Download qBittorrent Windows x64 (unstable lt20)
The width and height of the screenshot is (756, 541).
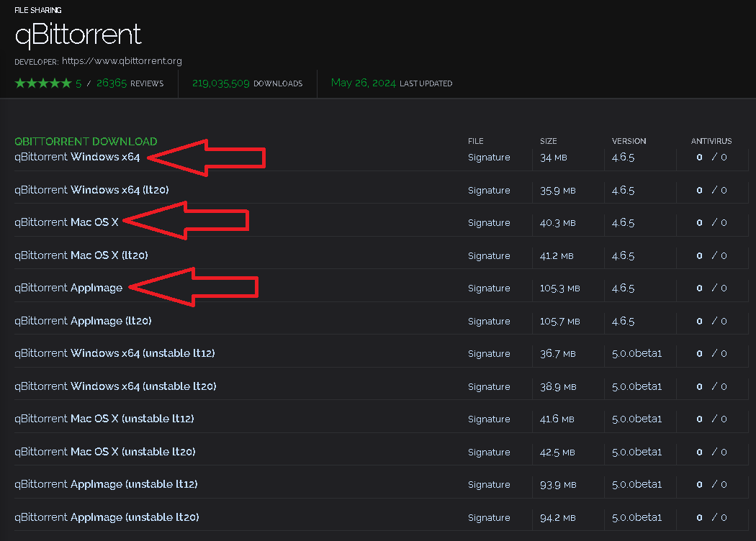click(x=115, y=386)
